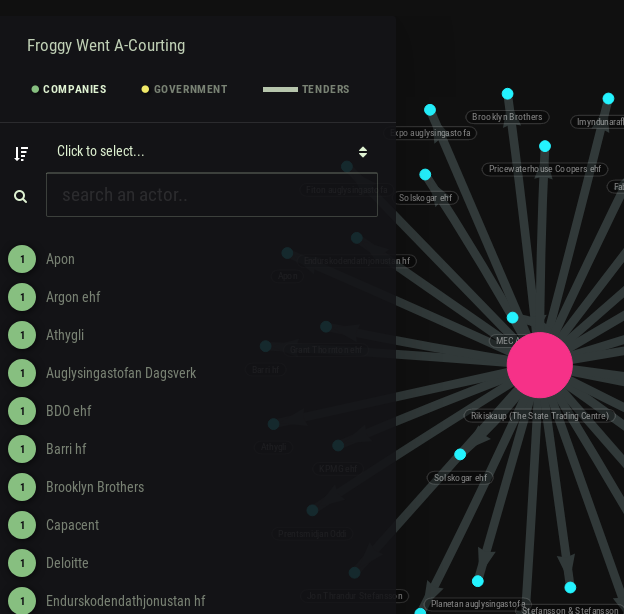This screenshot has height=614, width=624.
Task: Click the count badge beside Capacent
Action: (22, 525)
